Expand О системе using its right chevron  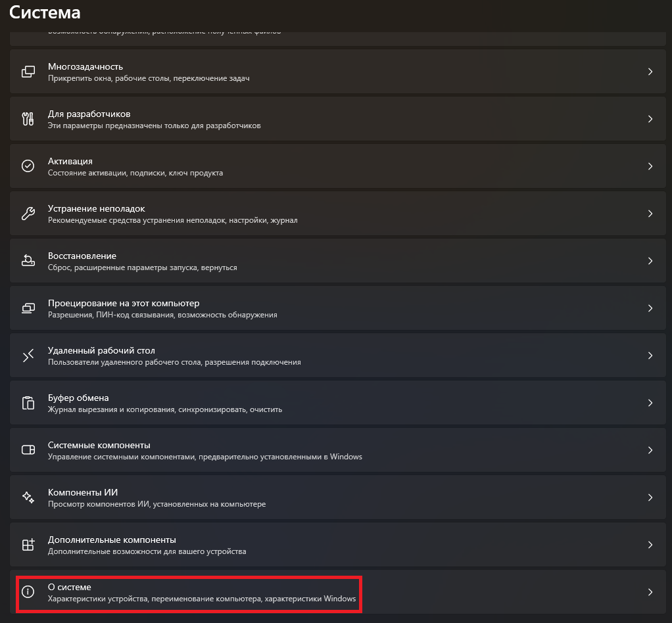650,592
